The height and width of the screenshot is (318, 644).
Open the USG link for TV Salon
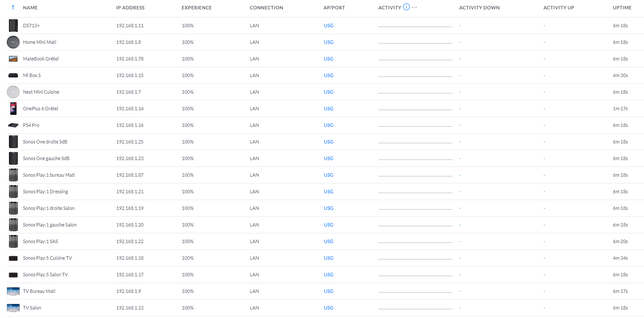pyautogui.click(x=328, y=308)
